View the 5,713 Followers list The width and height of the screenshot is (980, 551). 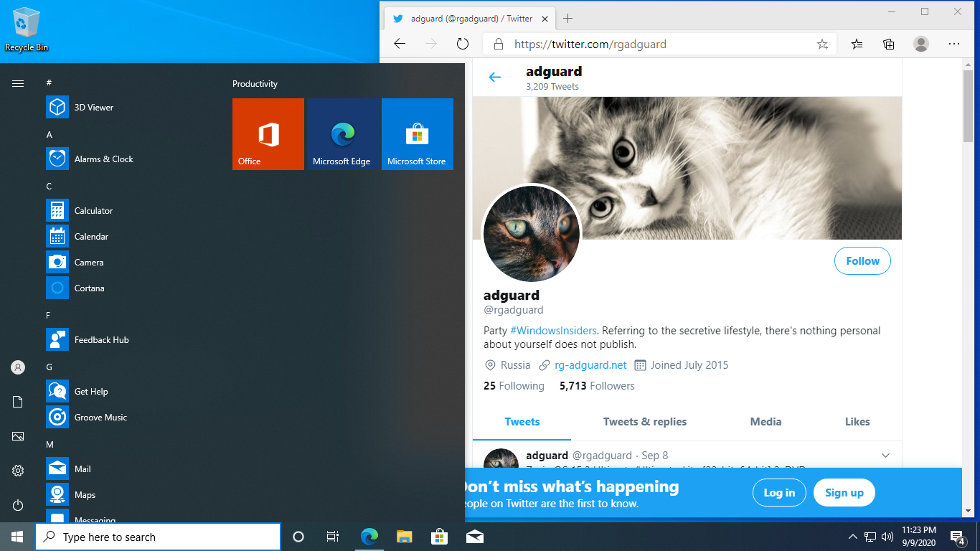pos(597,386)
